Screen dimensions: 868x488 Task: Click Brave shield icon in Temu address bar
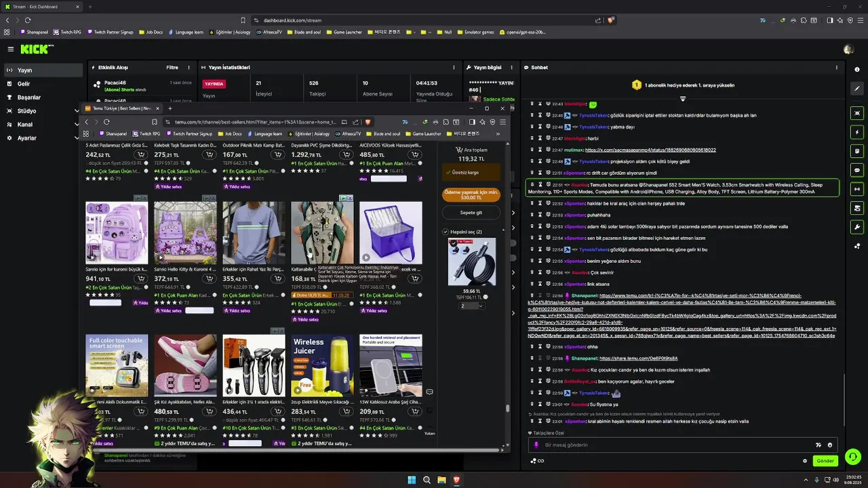[368, 122]
